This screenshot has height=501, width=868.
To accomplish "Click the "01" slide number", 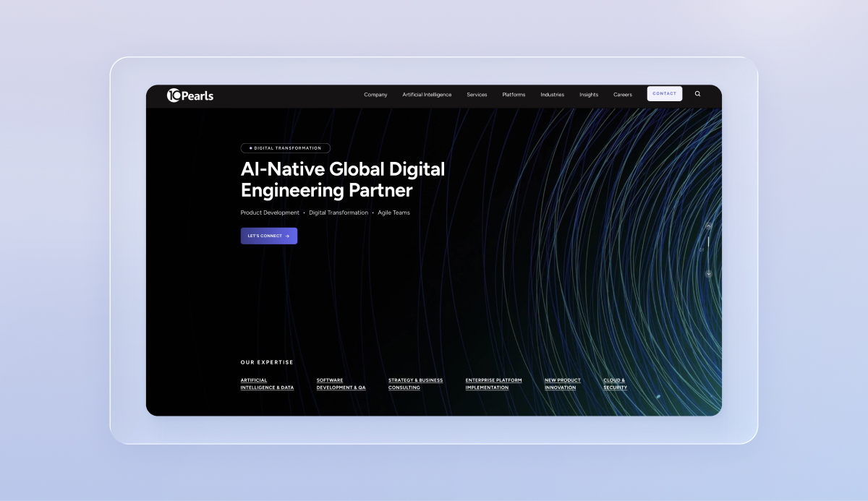I will click(702, 250).
